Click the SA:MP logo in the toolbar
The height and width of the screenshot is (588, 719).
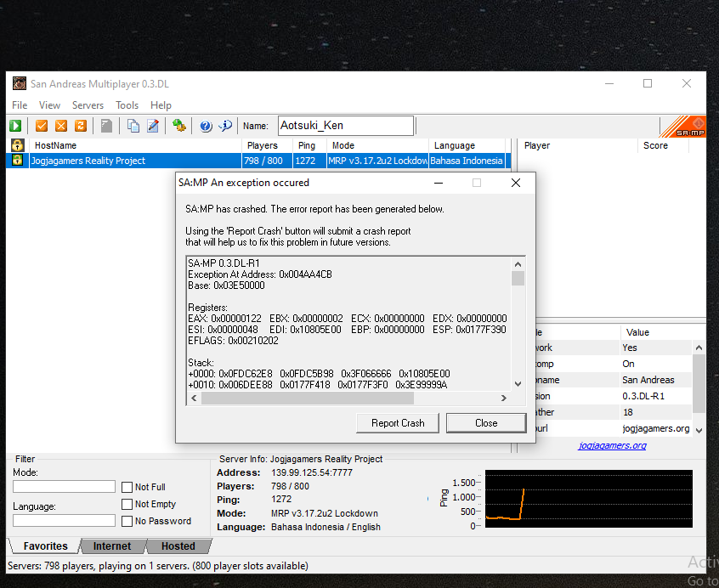682,127
